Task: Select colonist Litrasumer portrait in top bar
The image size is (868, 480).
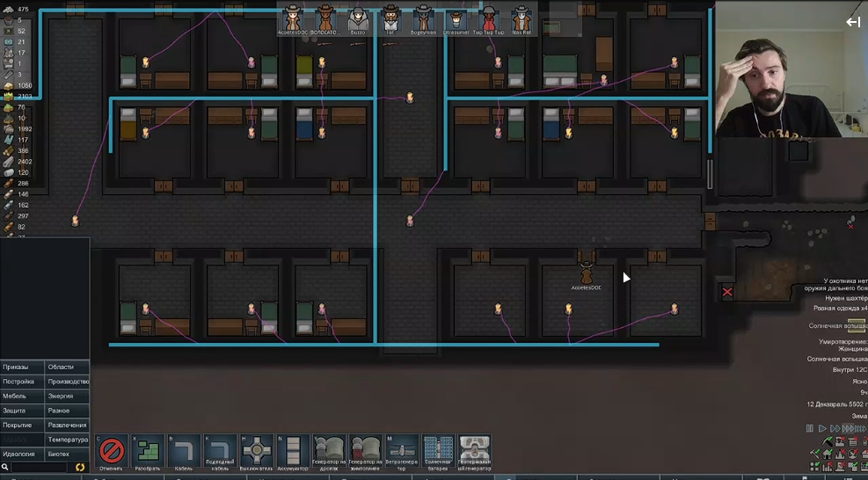Action: click(456, 20)
